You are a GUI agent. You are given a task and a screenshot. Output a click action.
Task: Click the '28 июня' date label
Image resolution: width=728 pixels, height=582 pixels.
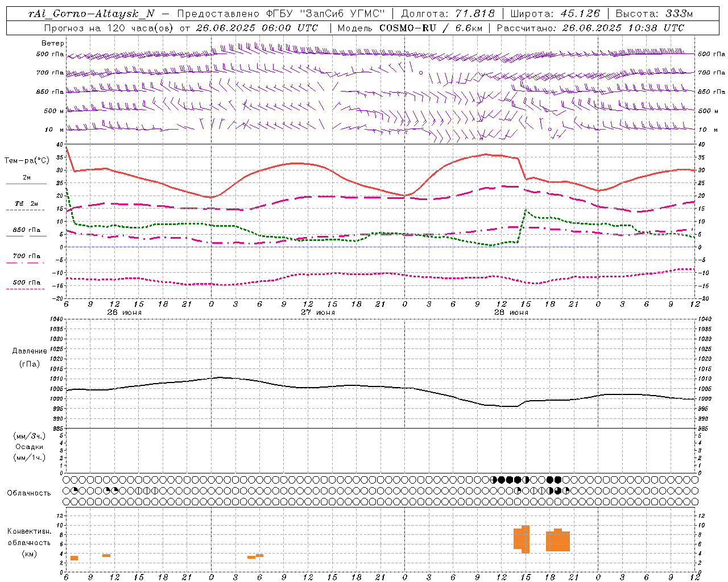pyautogui.click(x=511, y=313)
